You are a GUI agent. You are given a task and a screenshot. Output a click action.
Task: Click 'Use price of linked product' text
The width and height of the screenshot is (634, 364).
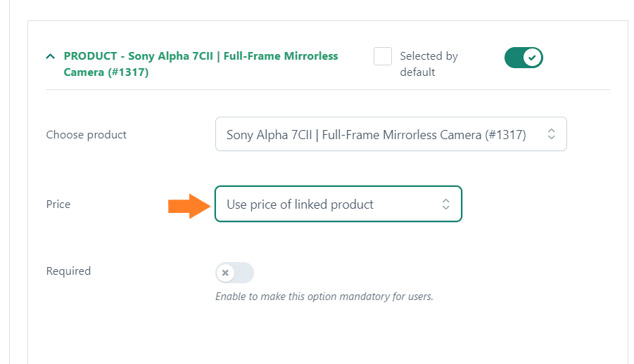click(x=300, y=204)
